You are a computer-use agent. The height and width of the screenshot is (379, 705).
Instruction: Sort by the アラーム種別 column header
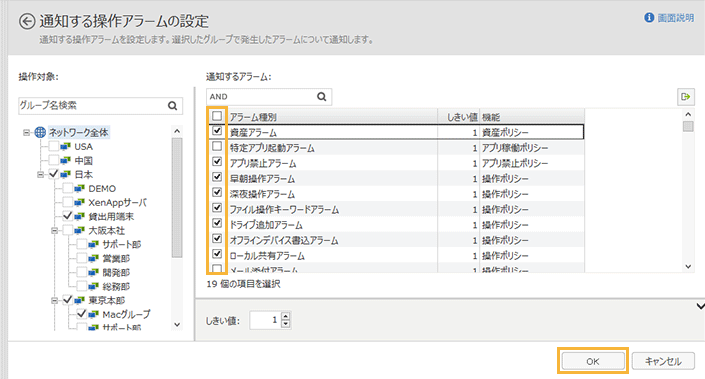point(332,117)
